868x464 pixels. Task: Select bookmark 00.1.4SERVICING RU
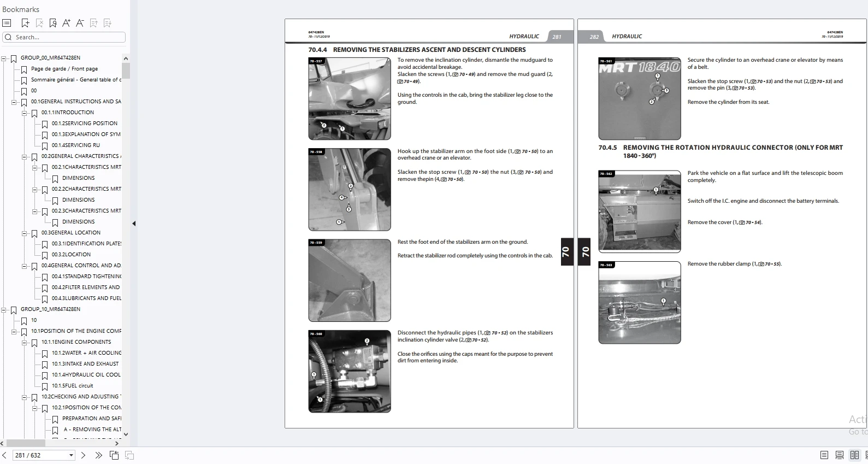pos(76,145)
